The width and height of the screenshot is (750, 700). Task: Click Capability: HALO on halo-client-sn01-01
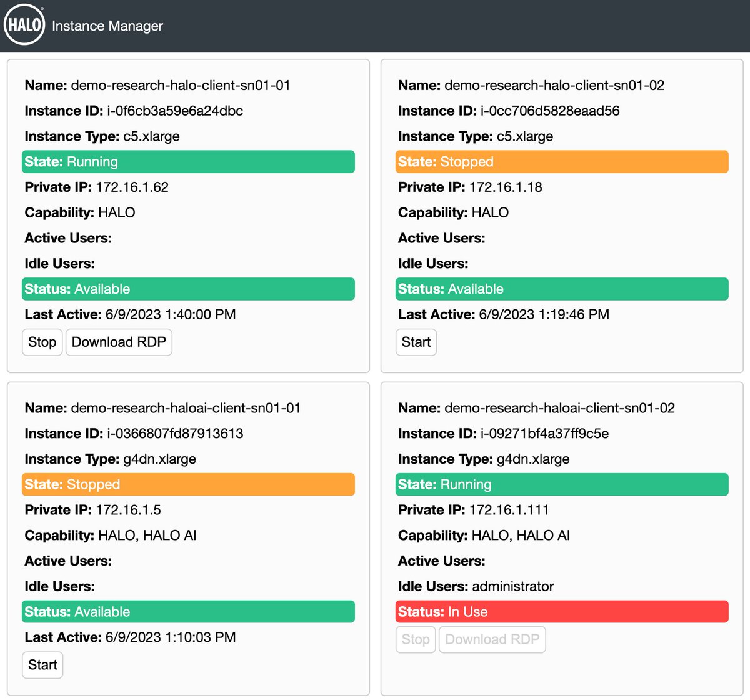pos(80,213)
